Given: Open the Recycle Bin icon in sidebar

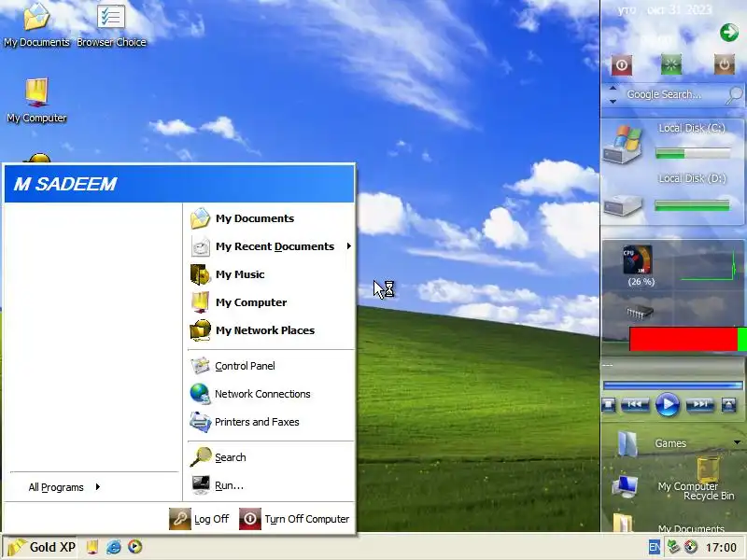Looking at the screenshot, I should click(708, 469).
